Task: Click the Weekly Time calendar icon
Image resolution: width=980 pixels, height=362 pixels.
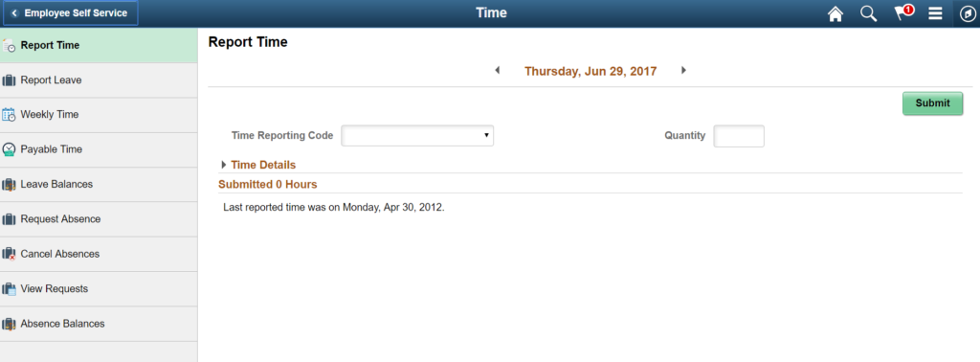Action: pyautogui.click(x=9, y=115)
